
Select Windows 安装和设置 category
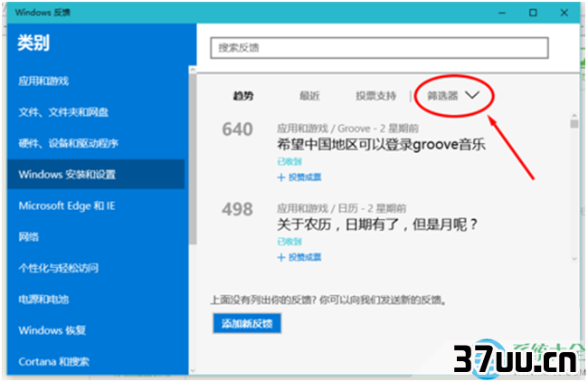[x=96, y=174]
